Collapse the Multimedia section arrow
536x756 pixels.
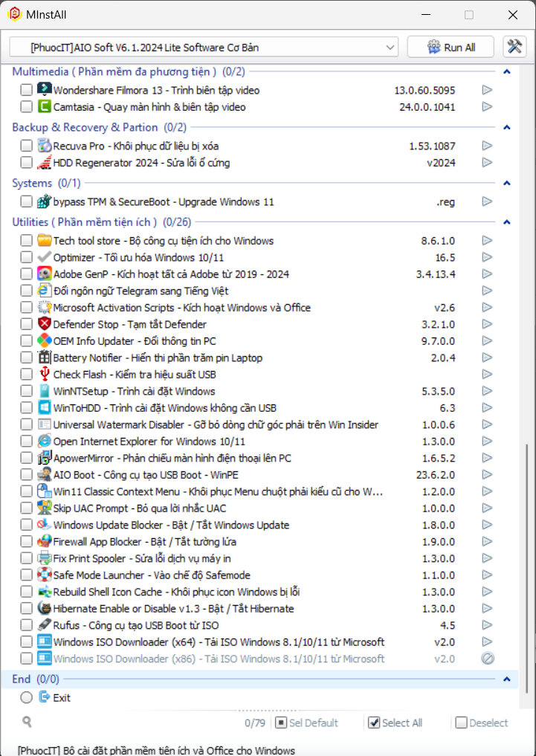507,72
